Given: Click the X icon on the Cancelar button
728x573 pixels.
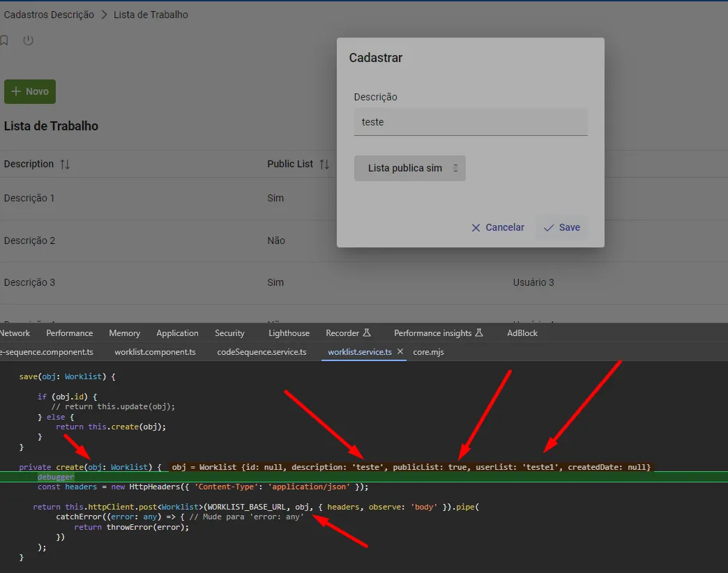Looking at the screenshot, I should pos(475,227).
